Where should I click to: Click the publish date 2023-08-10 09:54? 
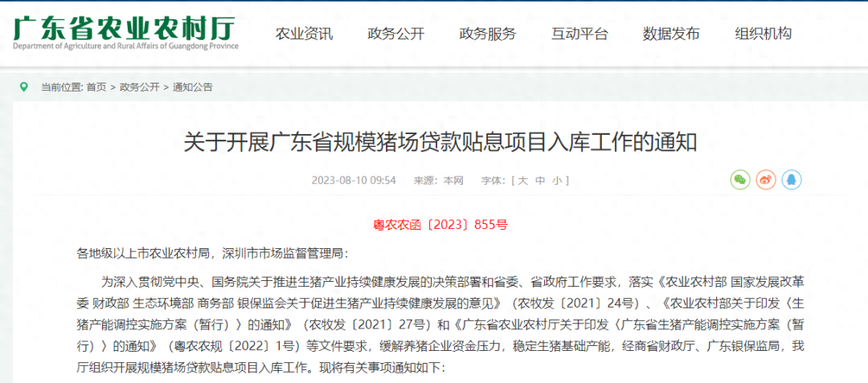click(354, 180)
